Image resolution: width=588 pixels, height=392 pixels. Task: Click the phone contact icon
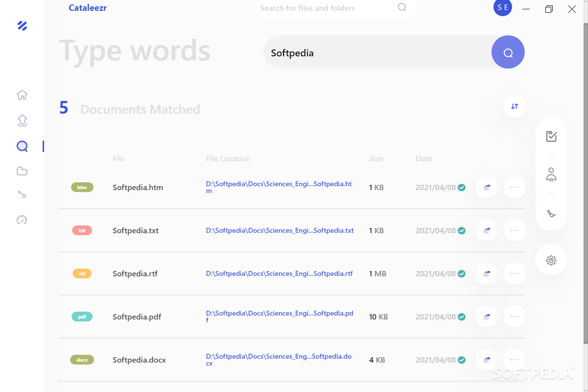551,213
